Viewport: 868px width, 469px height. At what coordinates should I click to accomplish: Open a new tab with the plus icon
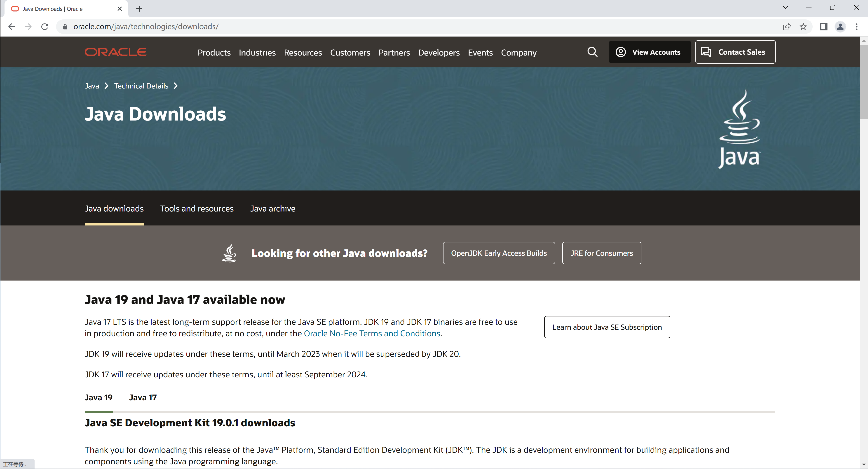point(139,9)
